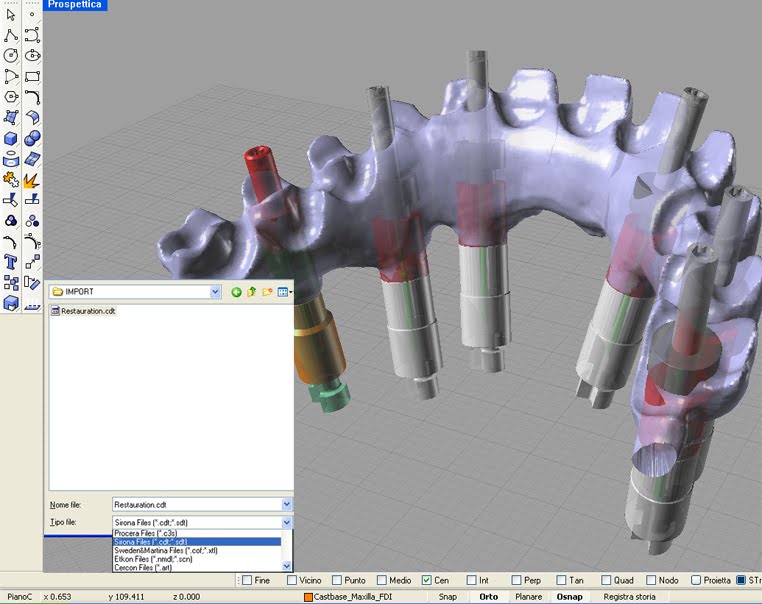Image resolution: width=762 pixels, height=604 pixels.
Task: Activate the Trim tool
Action: (11, 200)
